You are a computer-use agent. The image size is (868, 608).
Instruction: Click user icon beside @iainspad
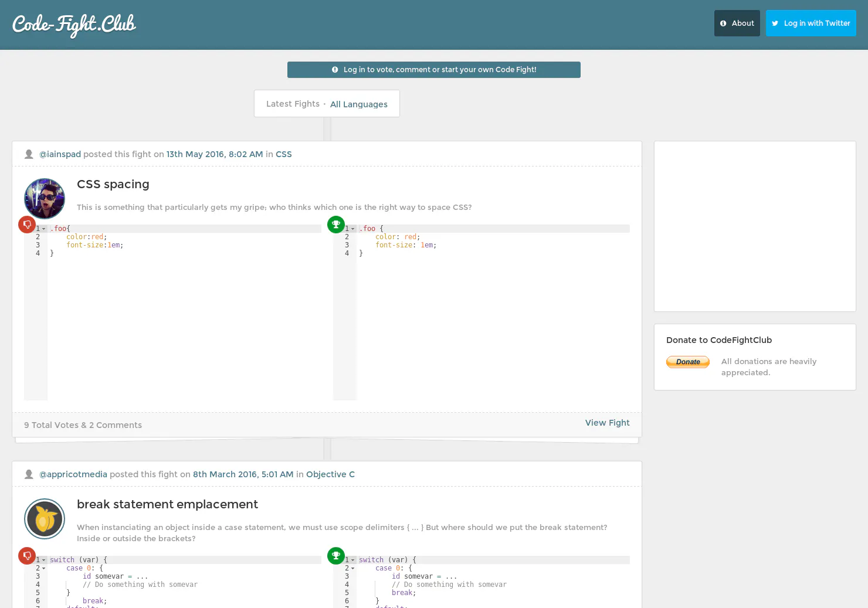click(x=29, y=154)
